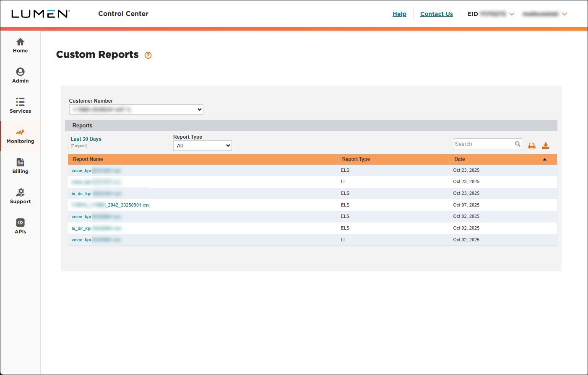
Task: Click the Lumen logo
Action: (40, 13)
